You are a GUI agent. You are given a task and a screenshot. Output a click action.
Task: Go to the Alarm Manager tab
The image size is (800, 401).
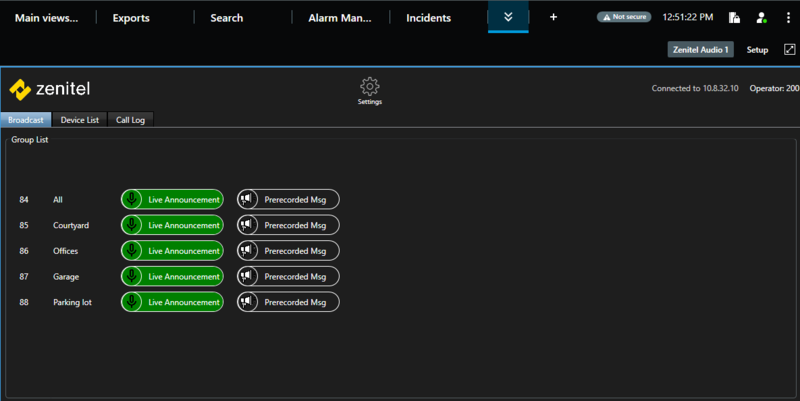341,18
